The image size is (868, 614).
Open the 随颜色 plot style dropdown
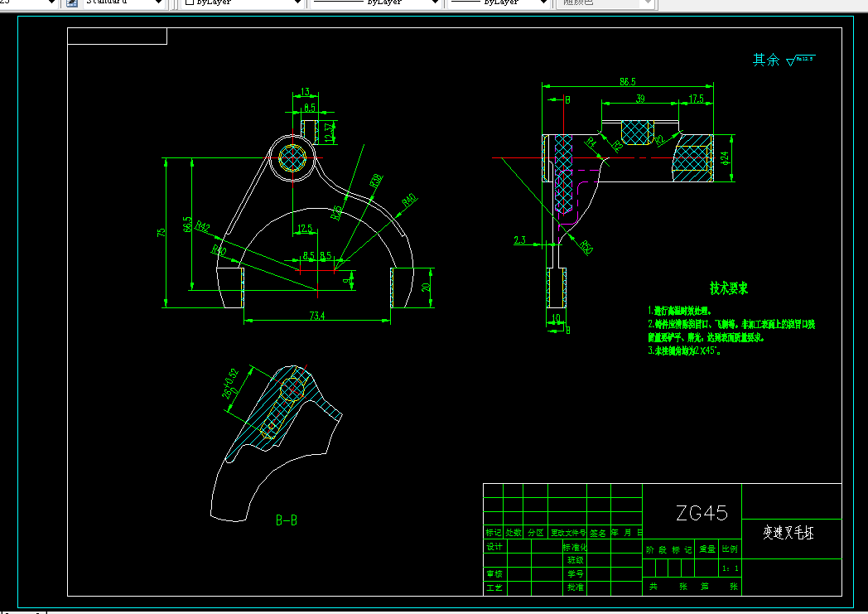click(x=607, y=2)
